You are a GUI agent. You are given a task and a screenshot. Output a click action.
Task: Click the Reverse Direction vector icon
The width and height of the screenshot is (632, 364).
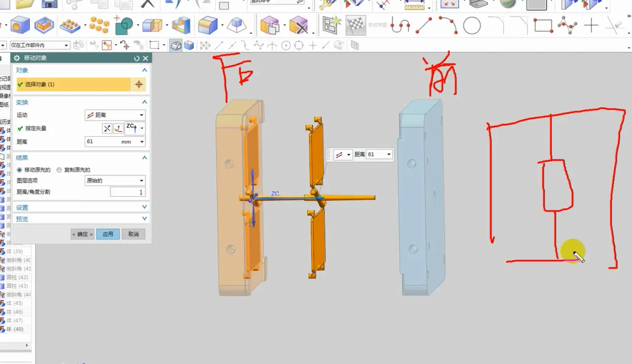pos(107,129)
